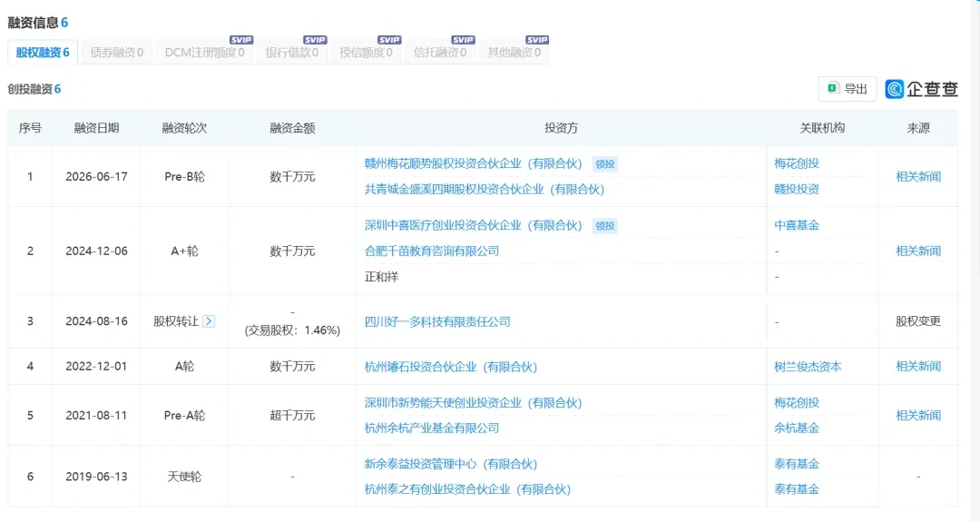Open 共青城金盛溪四期股权投资合伙企业 link
Screen dimensions: 980x522
point(485,190)
